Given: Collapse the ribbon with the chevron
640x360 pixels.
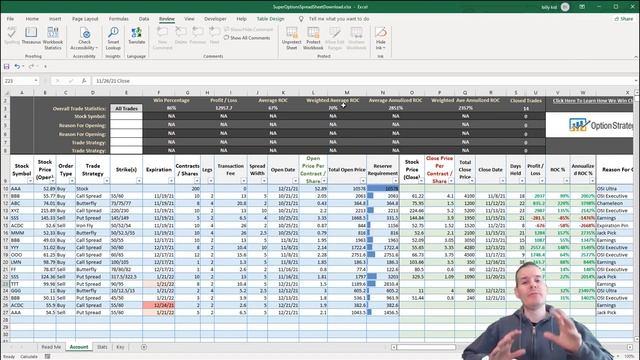Looking at the screenshot, I should tap(636, 57).
